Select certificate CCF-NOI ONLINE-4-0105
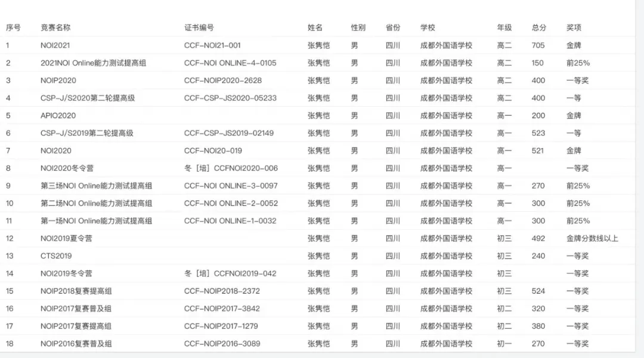This screenshot has height=358, width=644. pos(230,63)
